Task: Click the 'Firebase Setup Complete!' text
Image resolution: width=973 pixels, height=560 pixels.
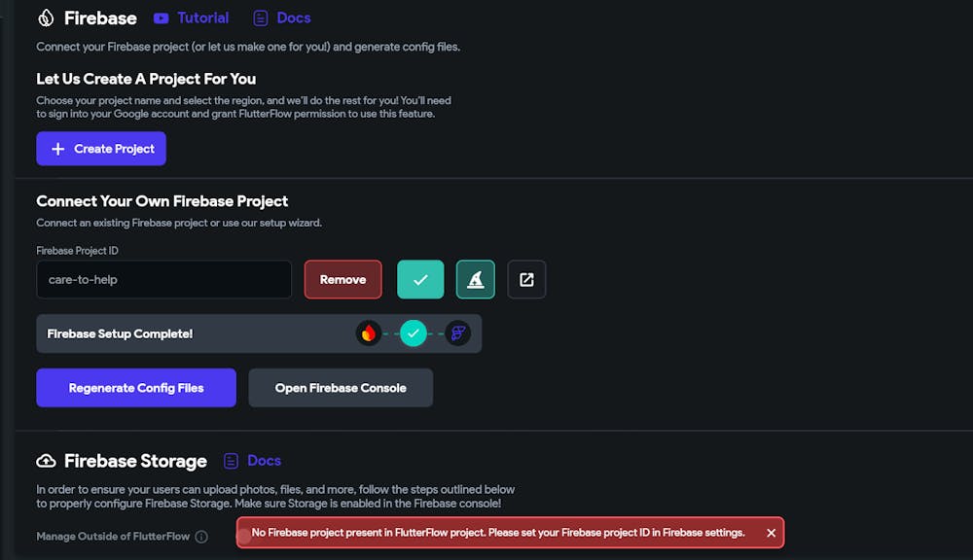Action: (120, 333)
